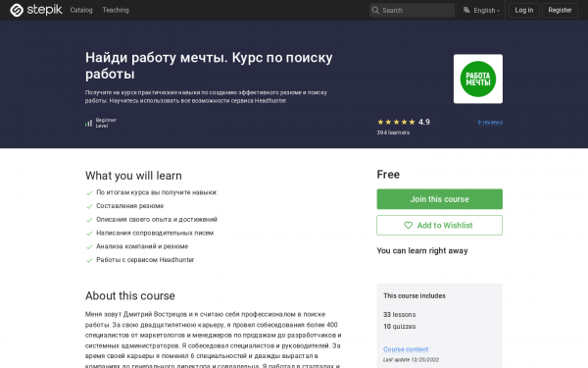Click the magnifier search icon
This screenshot has width=588, height=368.
pos(375,10)
